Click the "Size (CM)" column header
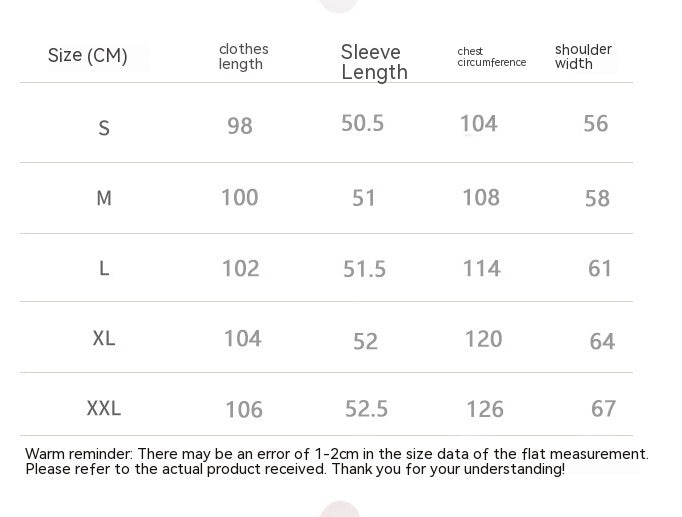Viewport: 682px width, 517px height. tap(88, 56)
